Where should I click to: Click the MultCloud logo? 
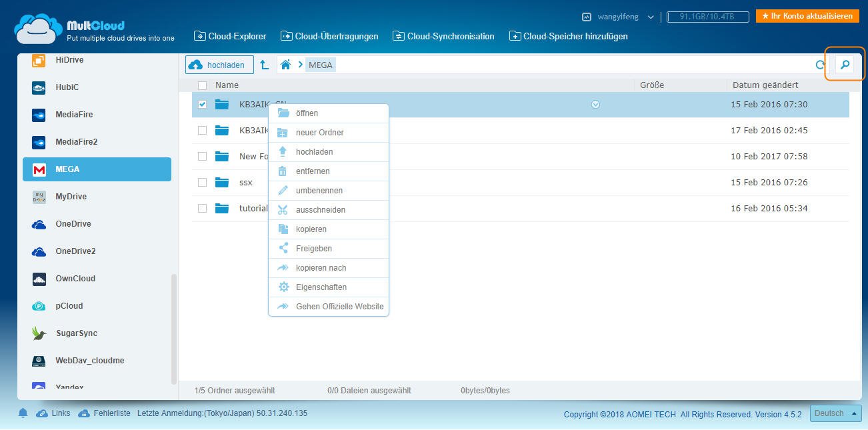coord(94,29)
